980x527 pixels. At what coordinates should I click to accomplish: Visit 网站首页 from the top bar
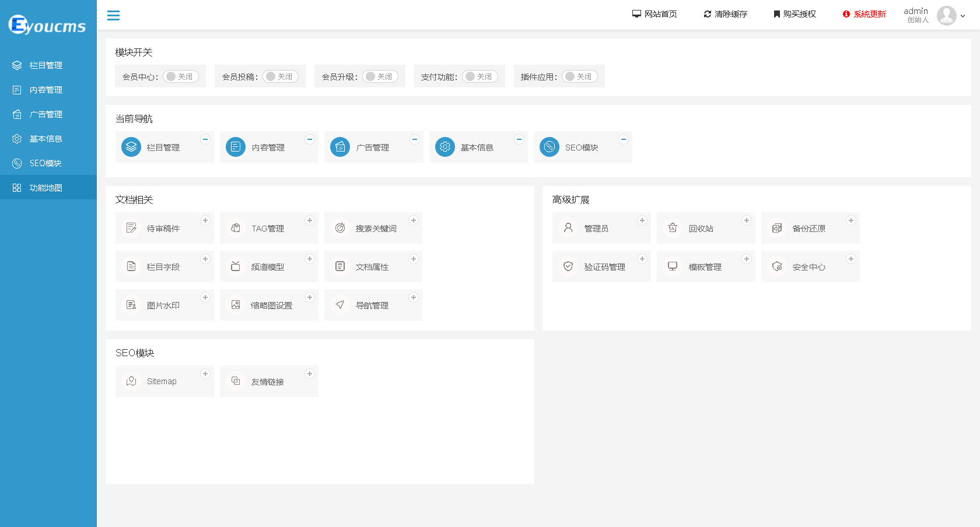point(654,14)
